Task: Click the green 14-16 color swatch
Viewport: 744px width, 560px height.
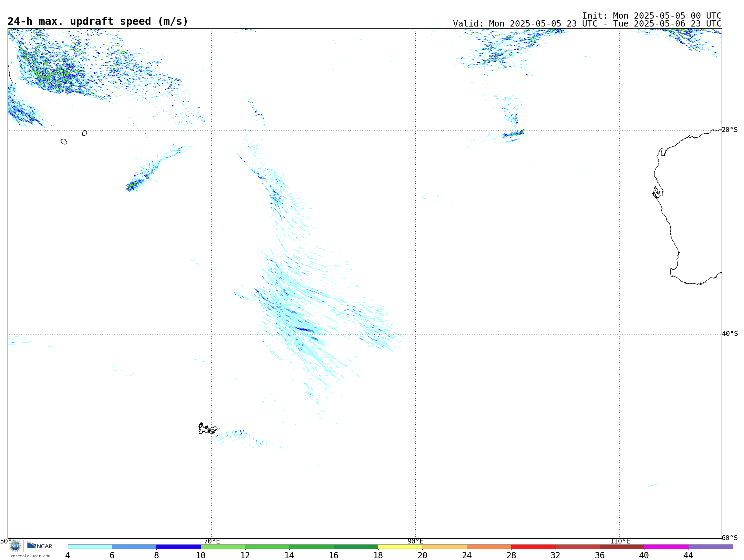Action: 312,547
